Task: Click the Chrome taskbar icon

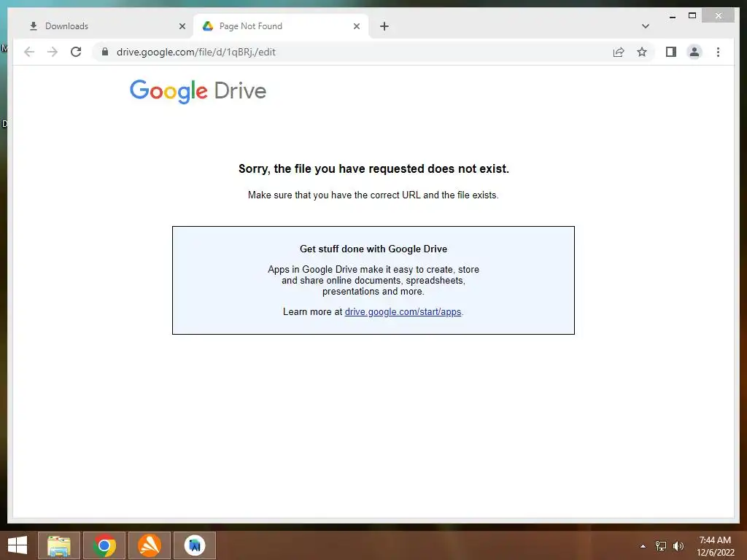Action: 104,545
